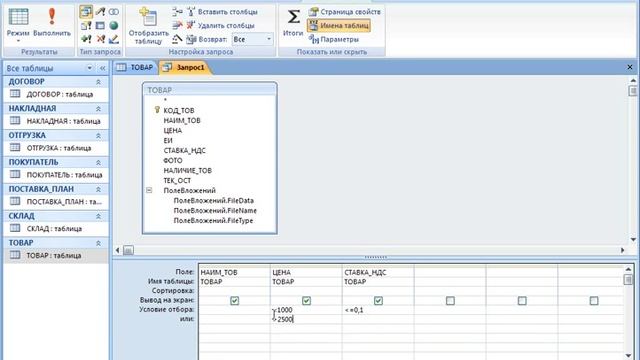Viewport: 640px width, 360px height.
Task: Uncheck show box for СТАВКА_НДС column
Action: click(x=378, y=301)
